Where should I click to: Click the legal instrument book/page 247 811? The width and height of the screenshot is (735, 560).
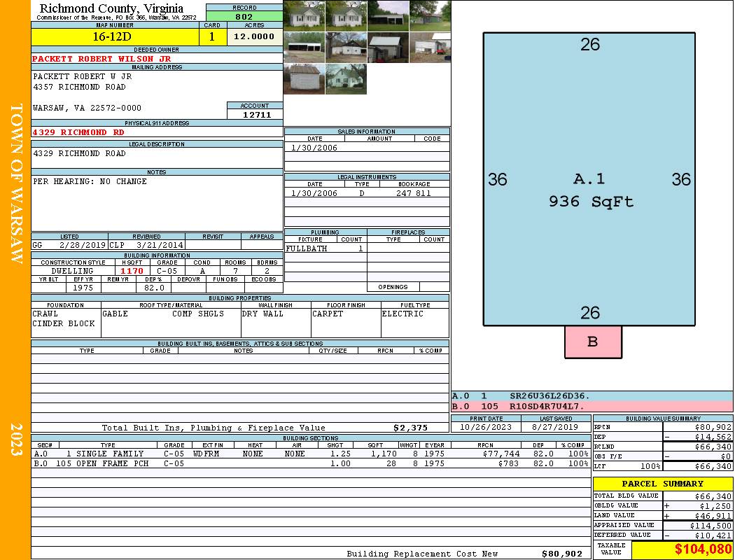pyautogui.click(x=413, y=193)
